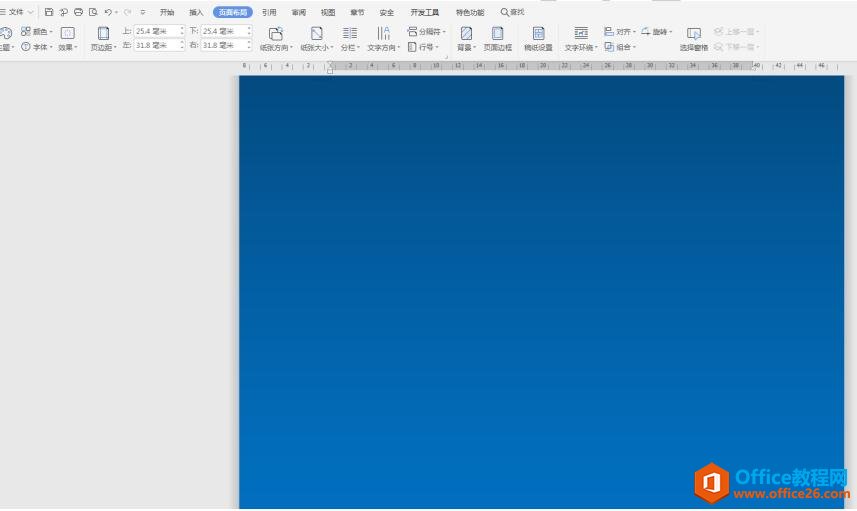Switch to the Insert (插入) tab
This screenshot has width=857, height=511.
click(x=196, y=12)
